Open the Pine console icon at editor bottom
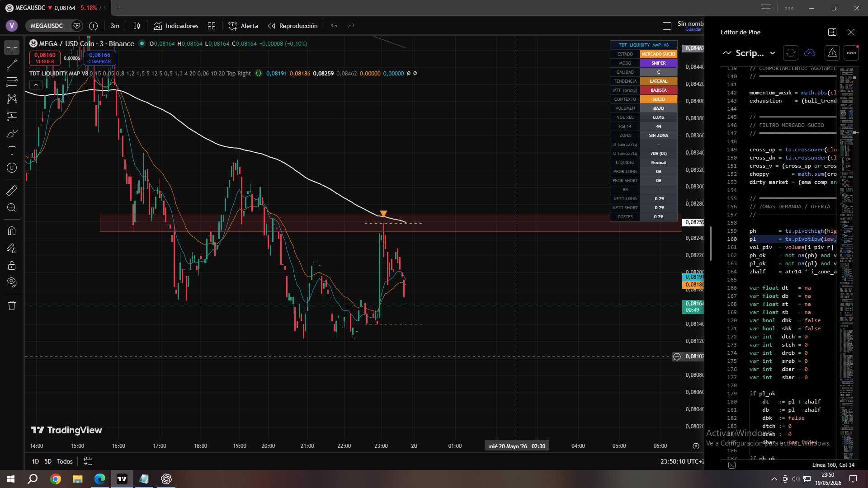The width and height of the screenshot is (868, 488). click(732, 465)
